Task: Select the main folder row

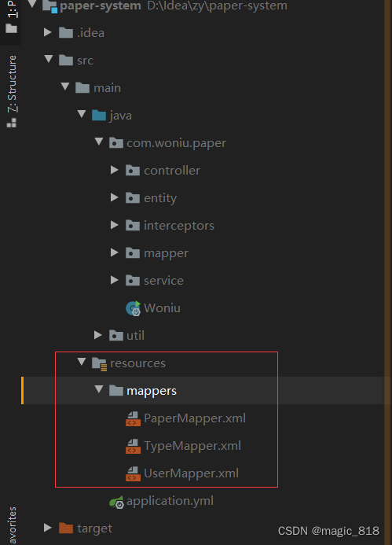Action: [108, 88]
